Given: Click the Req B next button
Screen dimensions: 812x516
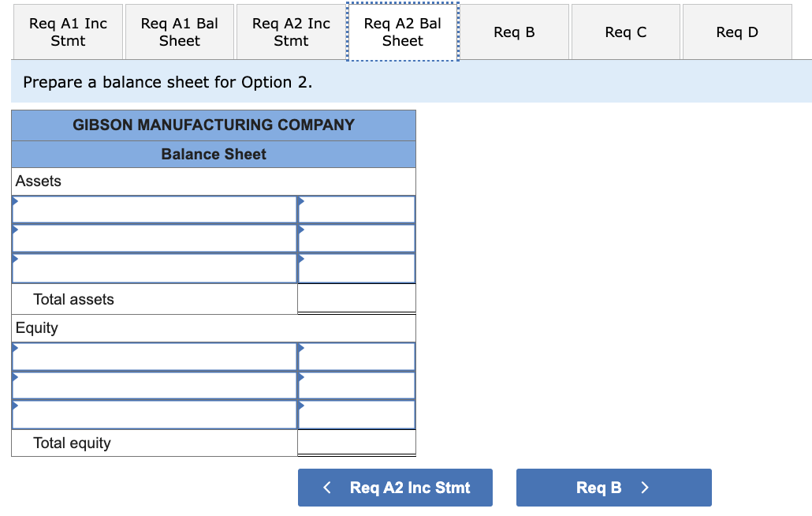Looking at the screenshot, I should pos(613,487).
